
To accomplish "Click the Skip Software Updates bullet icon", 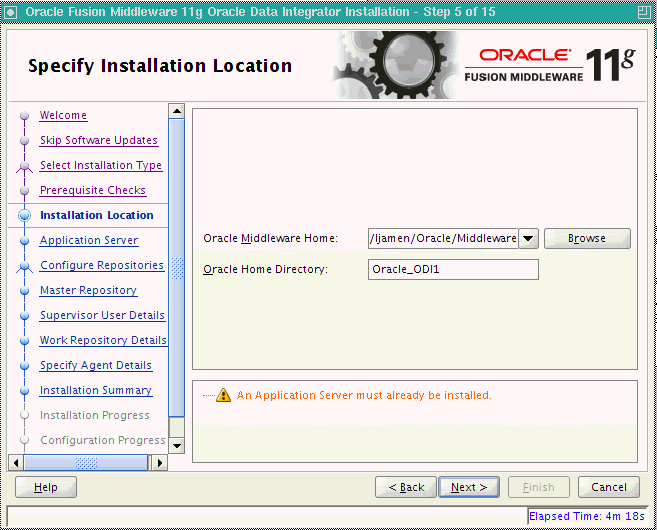I will pos(25,140).
